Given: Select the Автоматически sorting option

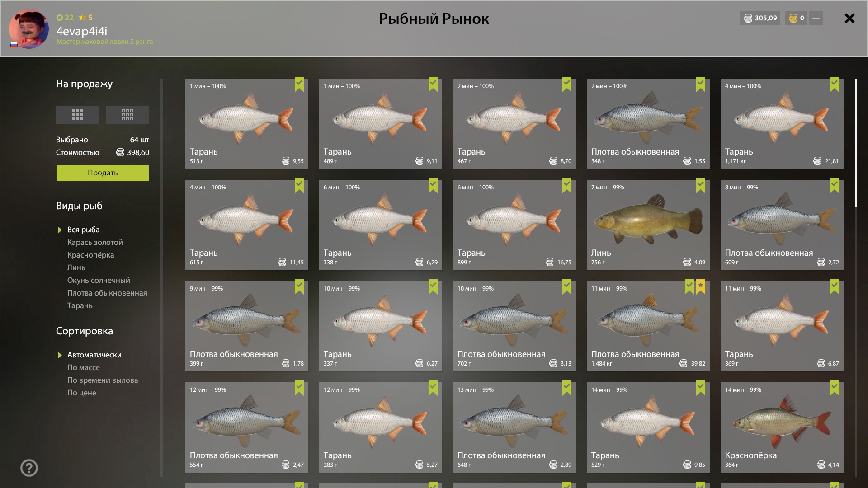Looking at the screenshot, I should [x=94, y=355].
